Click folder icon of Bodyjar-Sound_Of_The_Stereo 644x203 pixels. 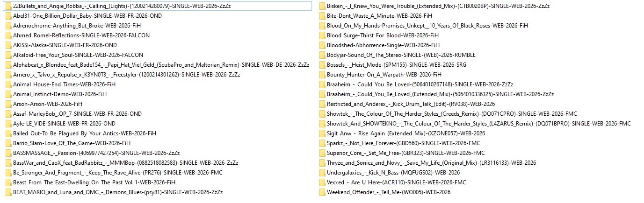(x=322, y=55)
